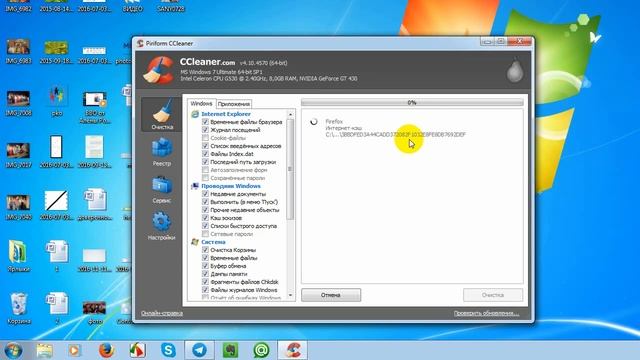
Task: Enable Сетевые пароли checkbox
Action: click(x=205, y=234)
